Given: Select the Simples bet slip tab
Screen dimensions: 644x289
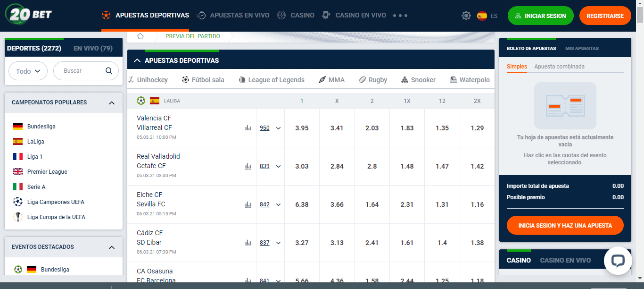Looking at the screenshot, I should pyautogui.click(x=517, y=67).
